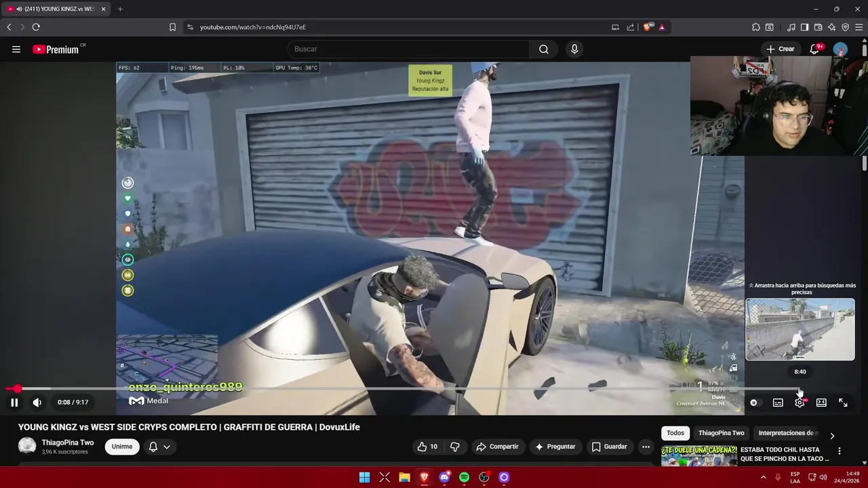The height and width of the screenshot is (488, 868).
Task: Mute the video volume
Action: click(37, 403)
